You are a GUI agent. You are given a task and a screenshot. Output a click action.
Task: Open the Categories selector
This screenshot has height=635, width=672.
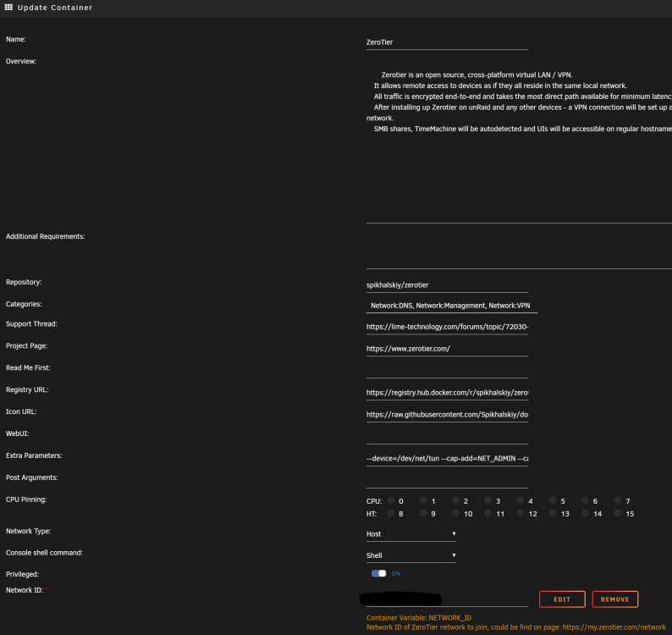click(452, 306)
